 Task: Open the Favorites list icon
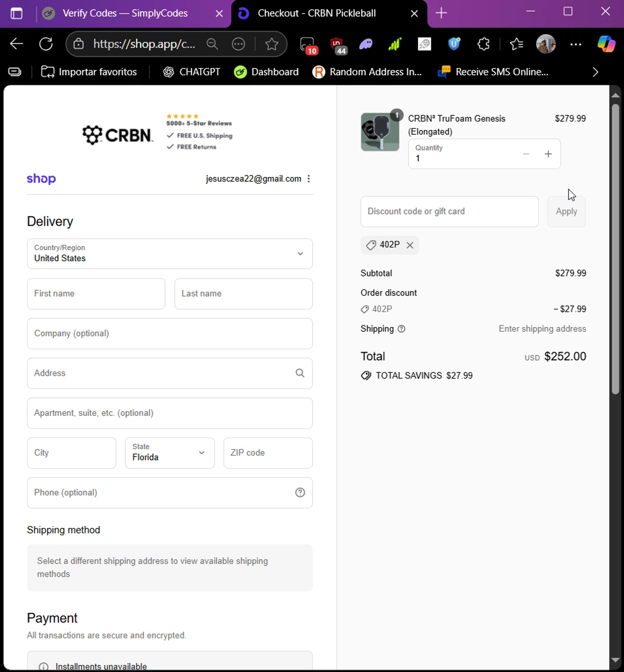coord(516,44)
